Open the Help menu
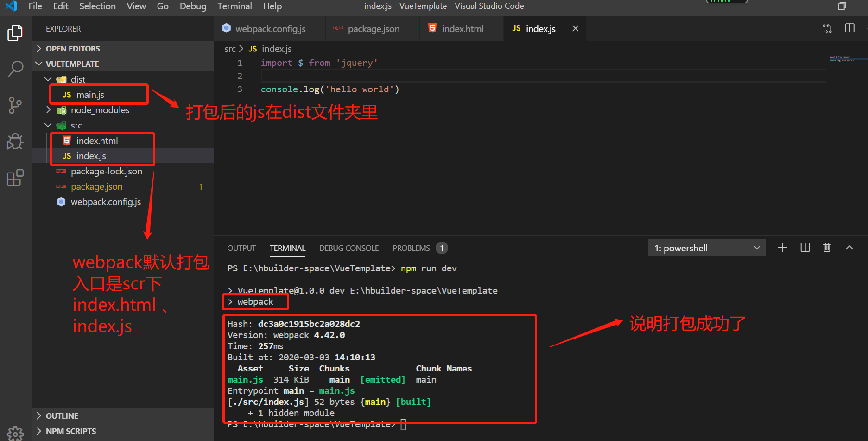Image resolution: width=868 pixels, height=441 pixels. [x=272, y=6]
